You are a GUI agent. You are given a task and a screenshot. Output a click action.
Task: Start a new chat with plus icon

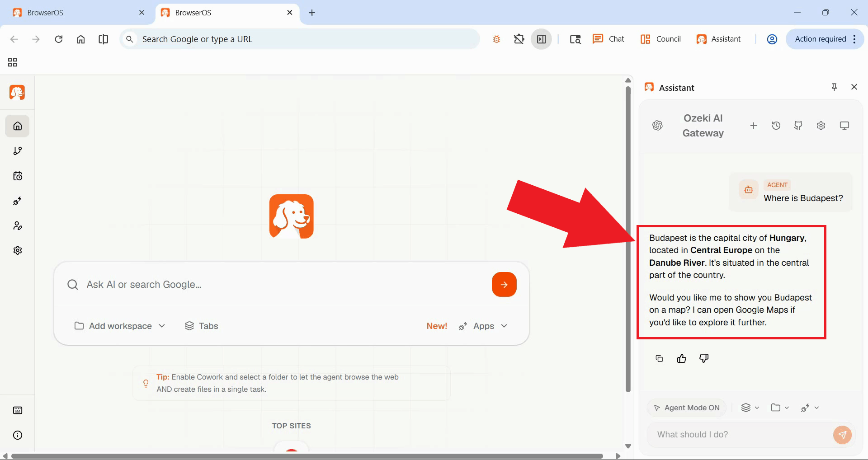pyautogui.click(x=753, y=126)
